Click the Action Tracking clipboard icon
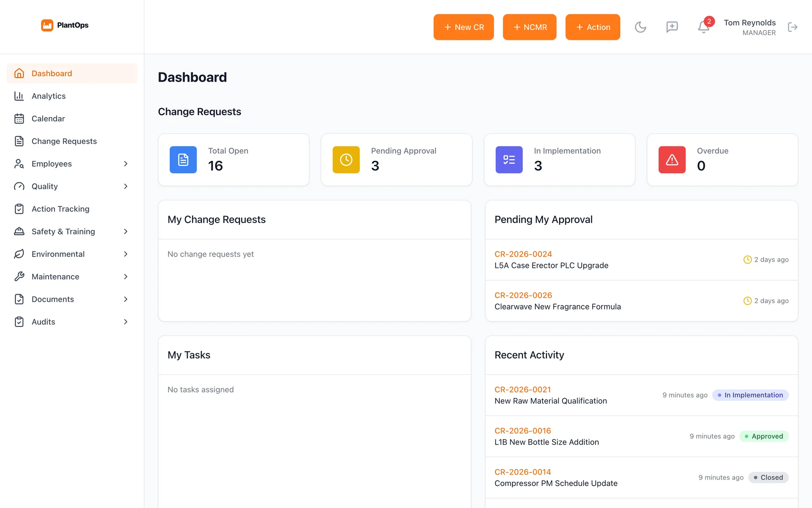Viewport: 812px width, 508px height. 19,209
